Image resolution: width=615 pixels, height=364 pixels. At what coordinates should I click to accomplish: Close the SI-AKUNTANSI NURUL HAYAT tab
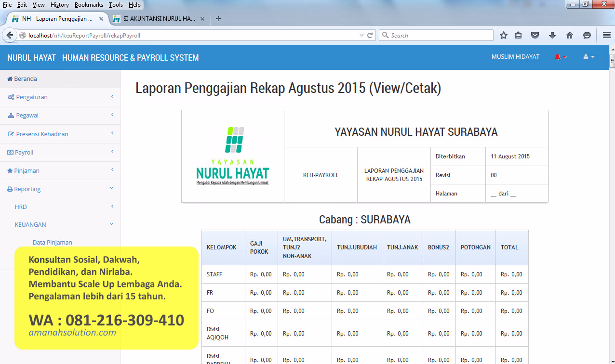202,19
